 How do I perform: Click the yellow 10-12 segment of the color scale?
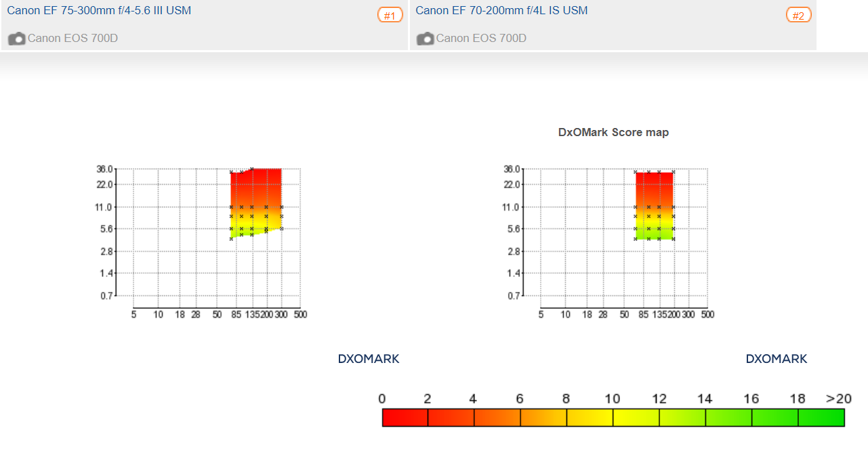(x=636, y=418)
